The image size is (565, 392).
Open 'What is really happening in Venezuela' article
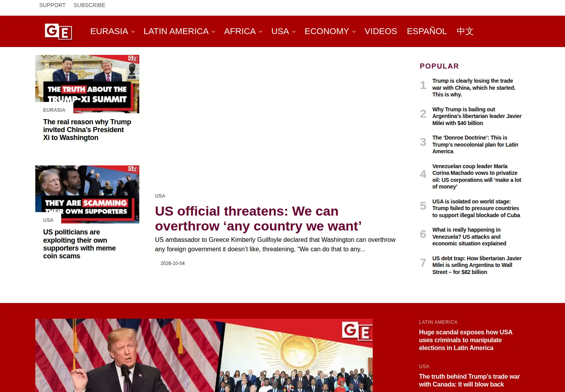pyautogui.click(x=469, y=236)
